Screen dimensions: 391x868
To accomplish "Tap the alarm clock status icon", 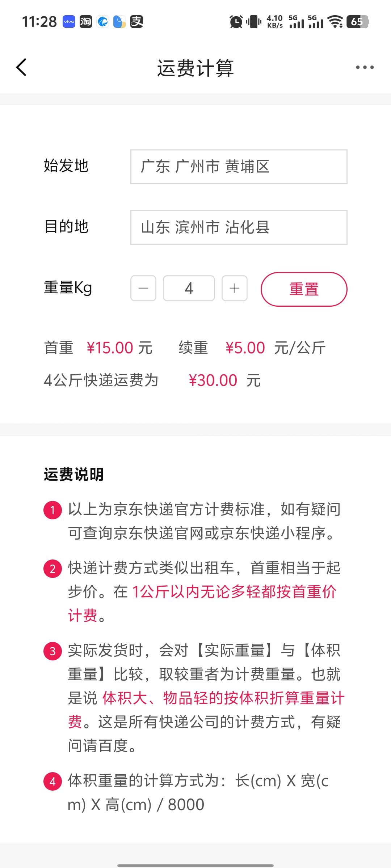I will (x=236, y=22).
